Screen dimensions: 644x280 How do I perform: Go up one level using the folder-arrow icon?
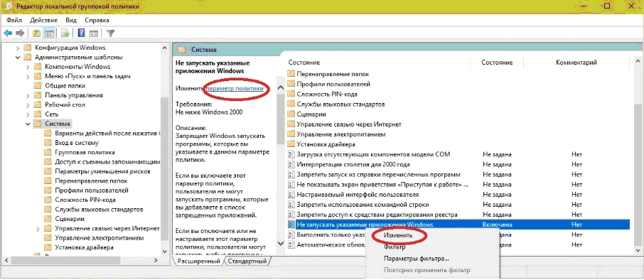coord(36,33)
